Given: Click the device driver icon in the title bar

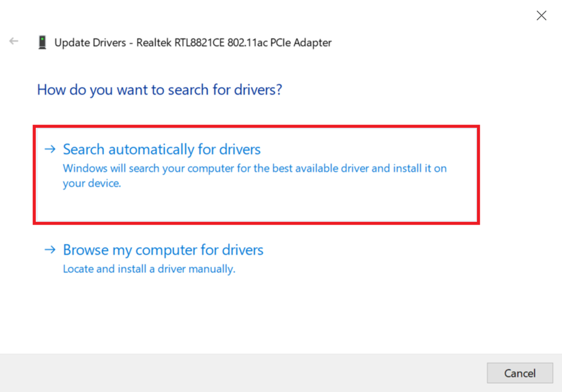Looking at the screenshot, I should [42, 42].
